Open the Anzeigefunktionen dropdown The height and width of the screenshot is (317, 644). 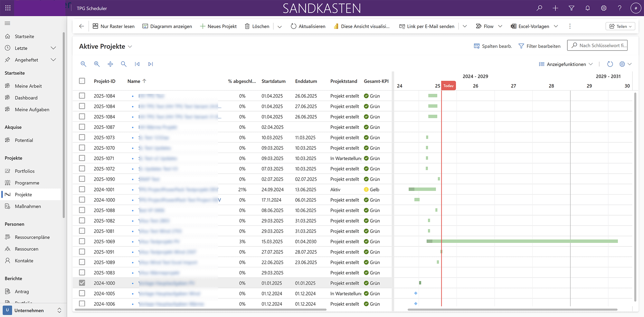point(566,64)
